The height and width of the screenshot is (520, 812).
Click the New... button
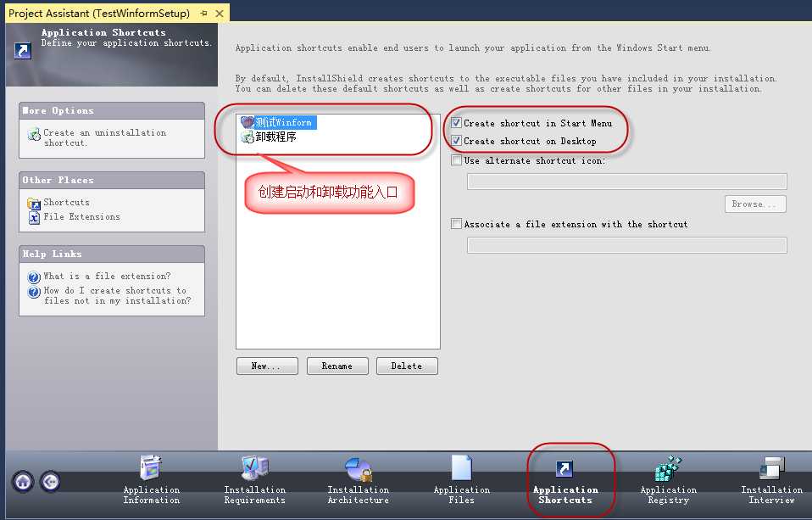click(267, 366)
